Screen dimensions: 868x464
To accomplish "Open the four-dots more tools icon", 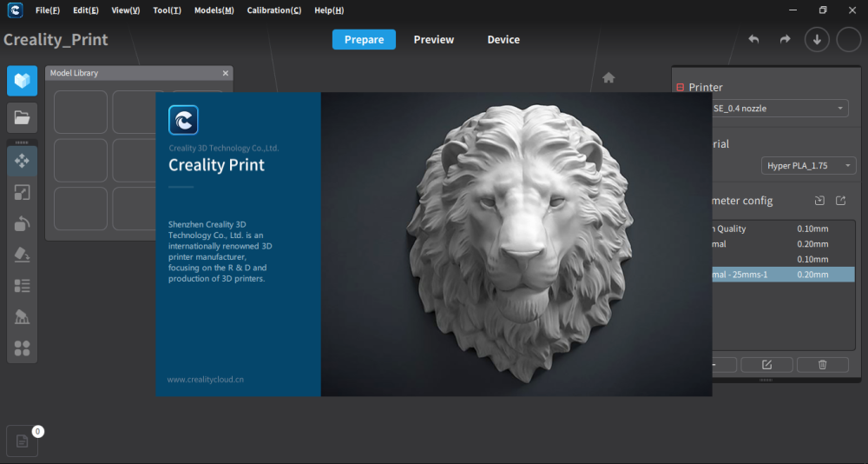I will coord(23,348).
